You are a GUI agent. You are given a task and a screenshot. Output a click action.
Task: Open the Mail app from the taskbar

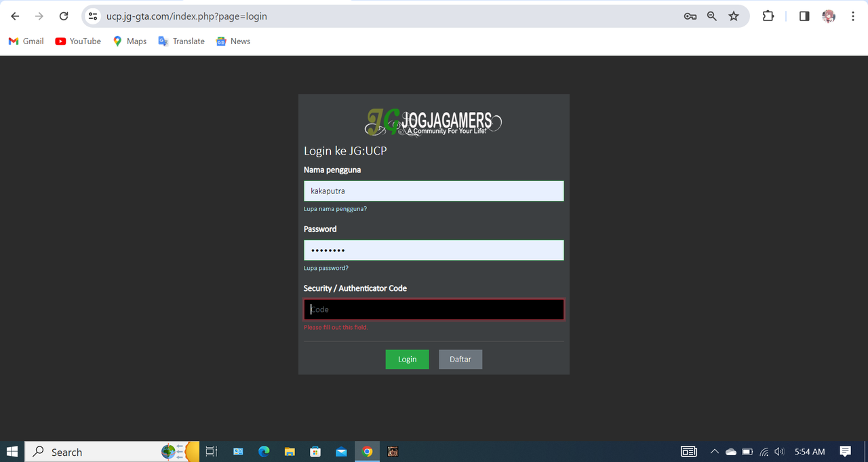point(341,452)
